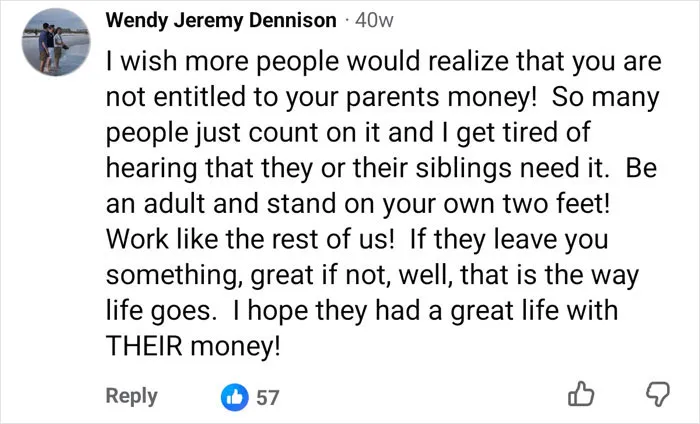Dislike the comment with thumbs-down icon
The width and height of the screenshot is (700, 424).
coord(658,395)
